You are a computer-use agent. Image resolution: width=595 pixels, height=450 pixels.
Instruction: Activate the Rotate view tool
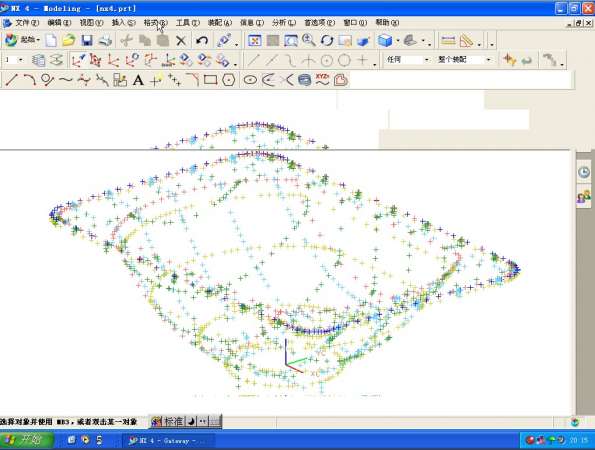(x=327, y=40)
